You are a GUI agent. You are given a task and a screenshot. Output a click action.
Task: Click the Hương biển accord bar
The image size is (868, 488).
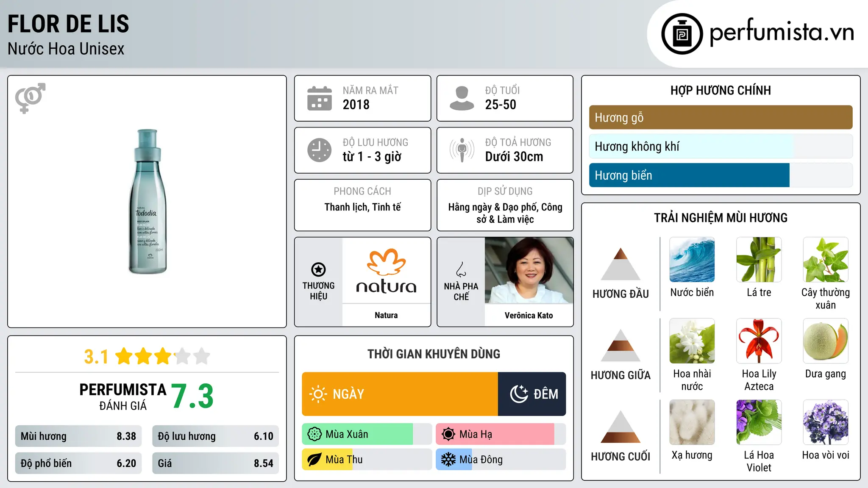pos(721,175)
